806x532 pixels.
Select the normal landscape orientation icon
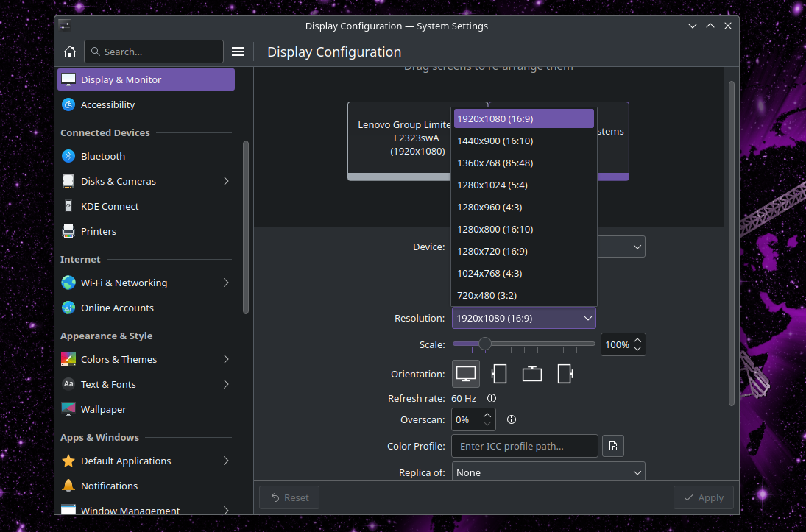(465, 374)
